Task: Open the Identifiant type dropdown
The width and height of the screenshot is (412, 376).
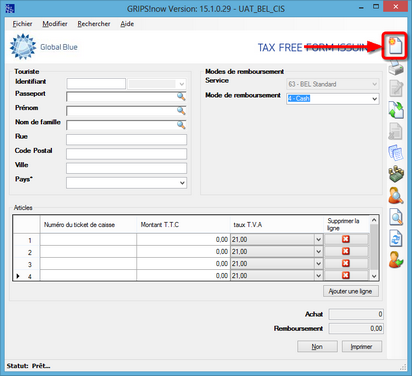Action: (x=182, y=84)
